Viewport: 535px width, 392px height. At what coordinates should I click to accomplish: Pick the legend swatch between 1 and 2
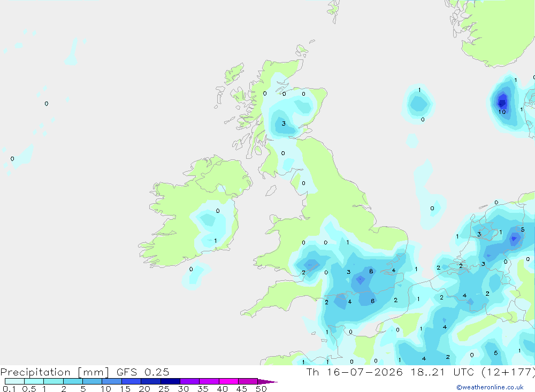[53, 381]
